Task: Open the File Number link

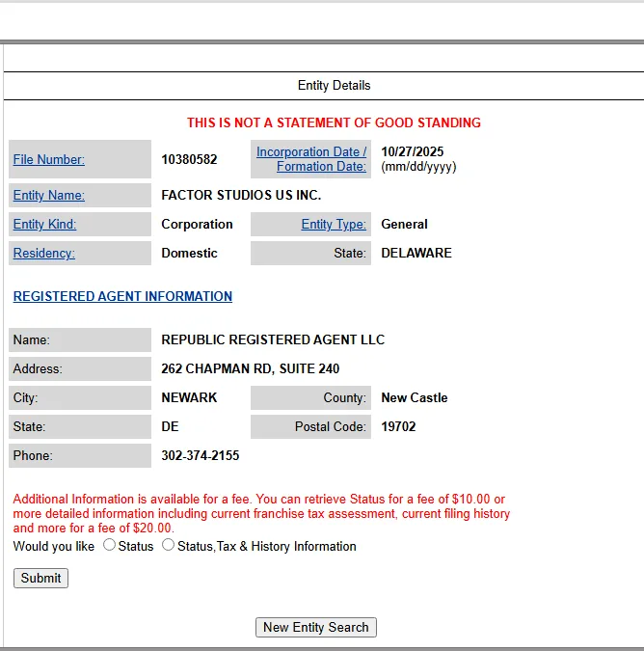Action: click(49, 159)
